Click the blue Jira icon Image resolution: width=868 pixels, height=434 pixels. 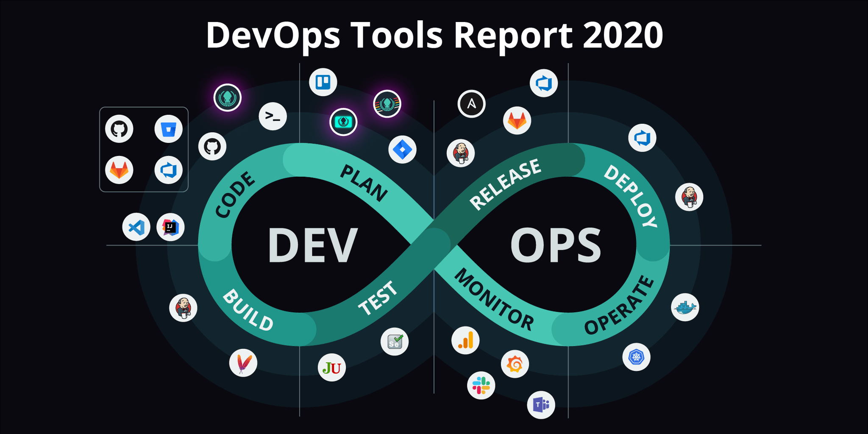click(403, 150)
